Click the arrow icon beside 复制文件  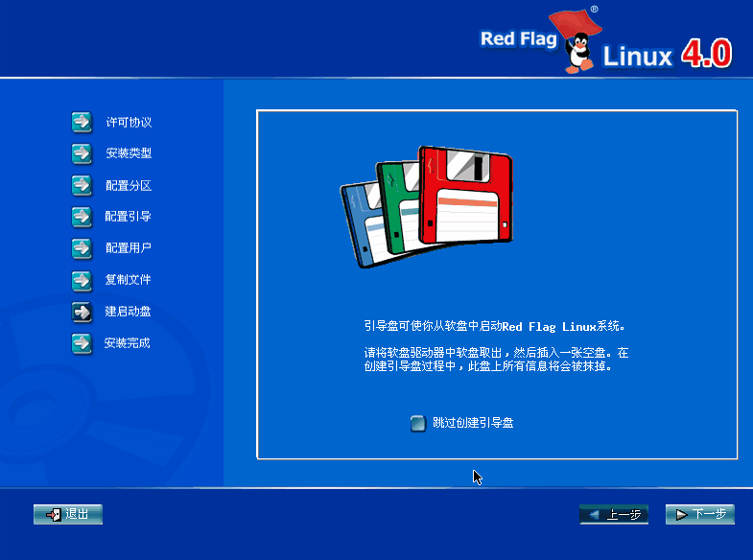[x=82, y=281]
